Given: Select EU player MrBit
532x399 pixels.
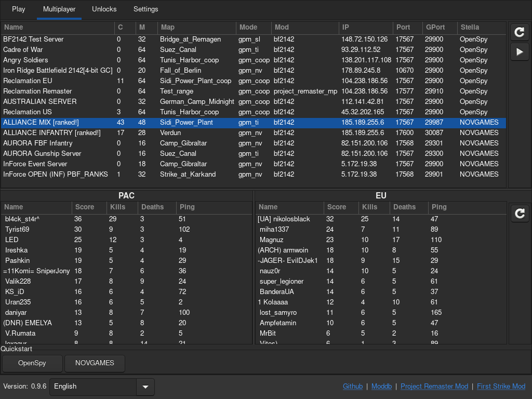Looking at the screenshot, I should tap(381, 334).
